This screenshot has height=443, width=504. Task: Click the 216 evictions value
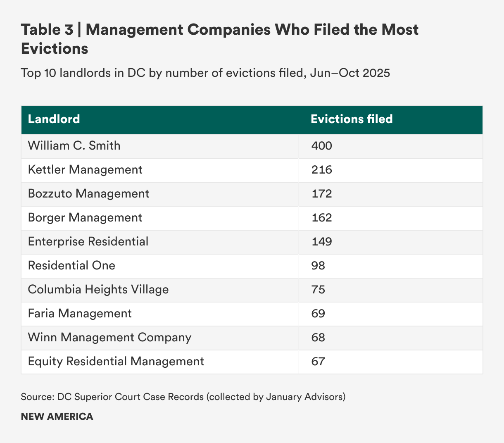pos(321,170)
